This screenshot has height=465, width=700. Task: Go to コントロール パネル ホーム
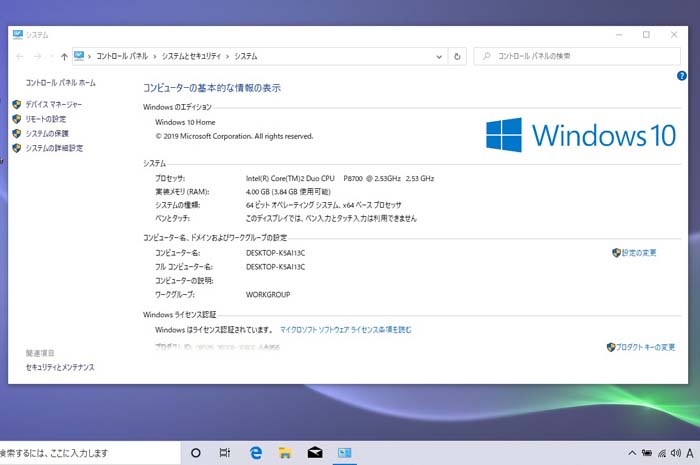tap(60, 83)
